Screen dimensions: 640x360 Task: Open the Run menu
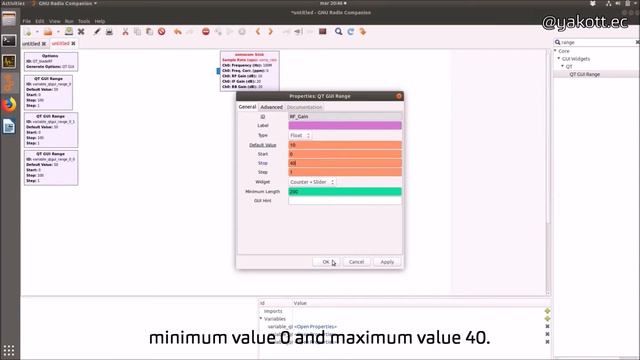(69, 21)
